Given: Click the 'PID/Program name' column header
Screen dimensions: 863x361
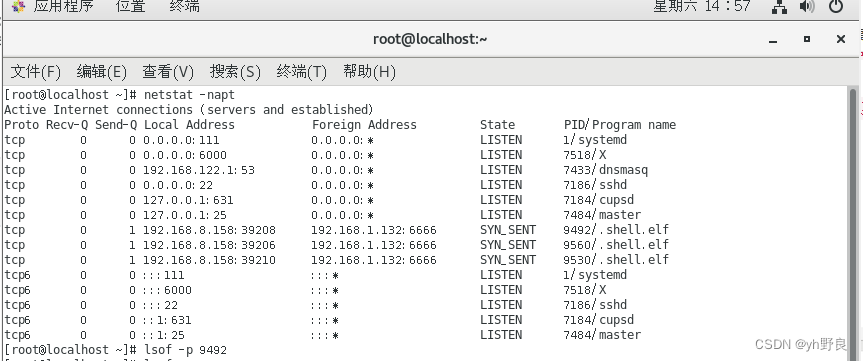Looking at the screenshot, I should [620, 125].
